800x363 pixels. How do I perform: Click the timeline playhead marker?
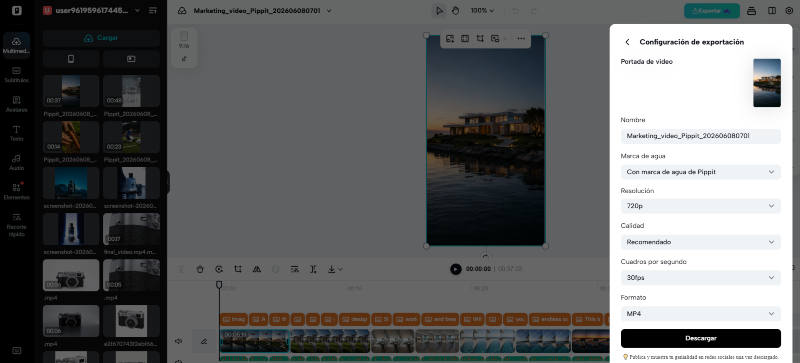tap(219, 284)
